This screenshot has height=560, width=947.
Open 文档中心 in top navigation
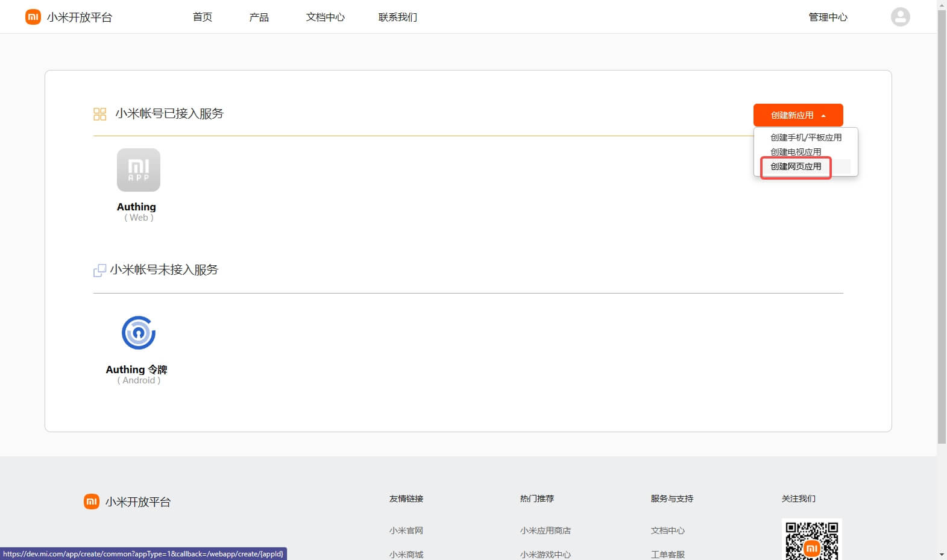(325, 17)
